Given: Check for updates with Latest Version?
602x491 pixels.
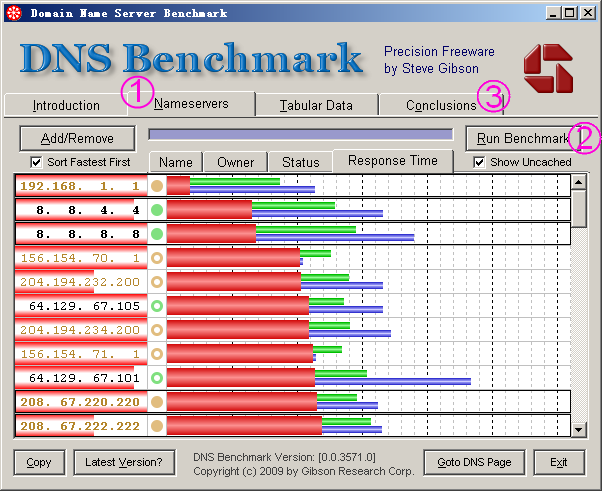Looking at the screenshot, I should [x=124, y=463].
